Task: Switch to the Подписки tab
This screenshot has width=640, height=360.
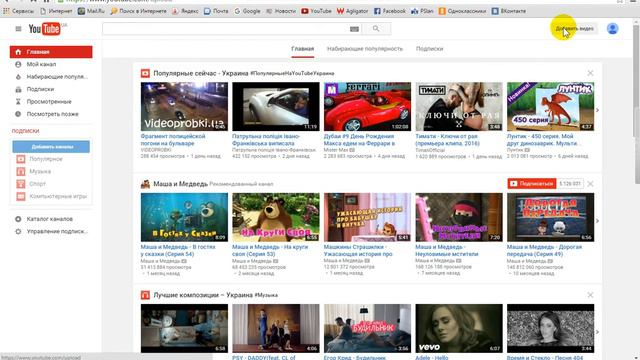Action: click(x=429, y=49)
